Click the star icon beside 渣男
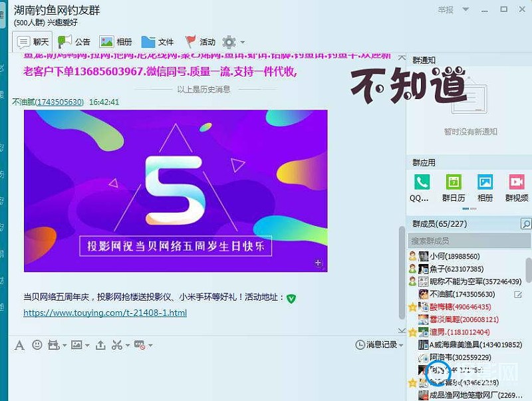The height and width of the screenshot is (401, 532). [412, 333]
